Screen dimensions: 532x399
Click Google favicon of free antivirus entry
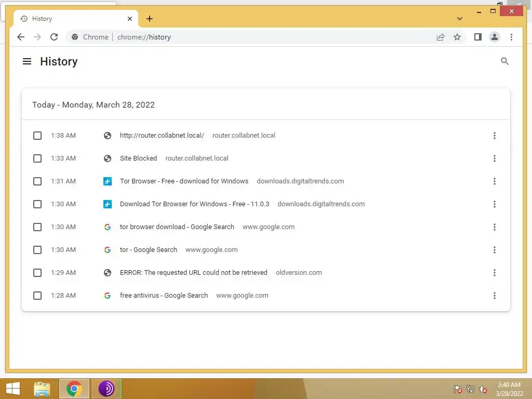tap(108, 296)
